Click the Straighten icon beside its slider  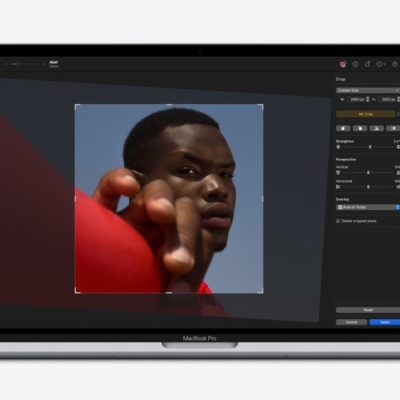338,147
